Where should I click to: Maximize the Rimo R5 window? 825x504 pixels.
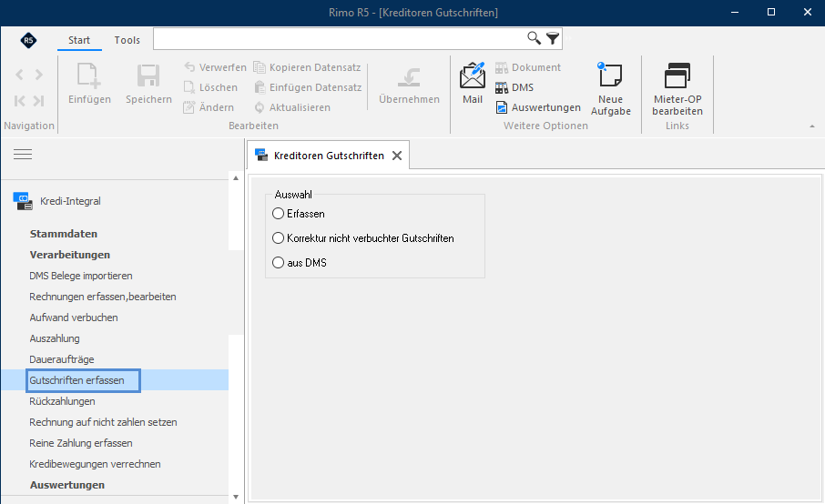coord(770,12)
